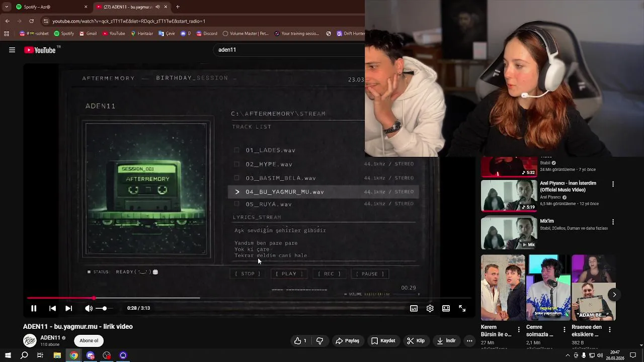Open tab search dropdown arrow
Screen dimensions: 644x362
[x=6, y=7]
